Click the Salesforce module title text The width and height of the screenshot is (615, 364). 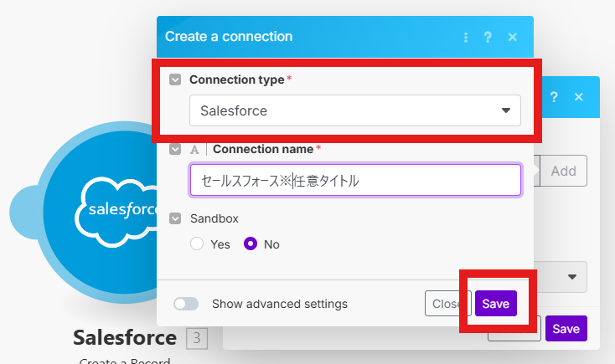(x=125, y=338)
